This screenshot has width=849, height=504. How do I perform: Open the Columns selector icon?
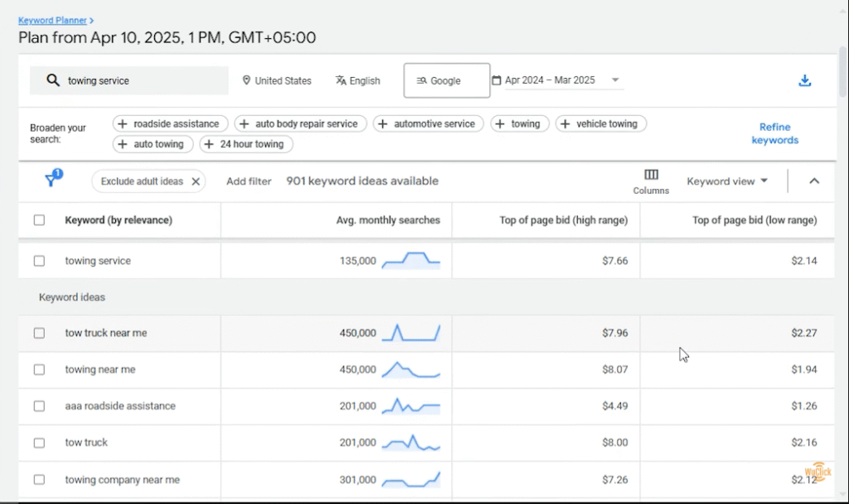651,174
